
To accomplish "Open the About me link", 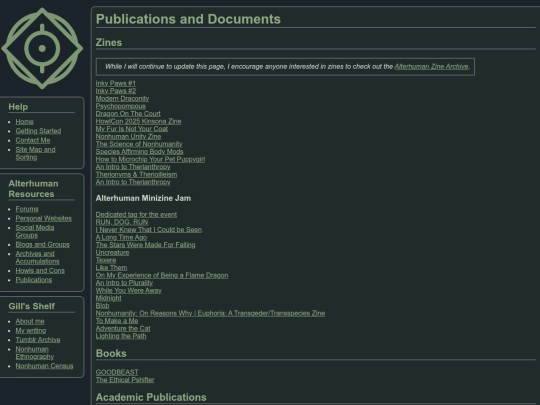I will click(30, 321).
